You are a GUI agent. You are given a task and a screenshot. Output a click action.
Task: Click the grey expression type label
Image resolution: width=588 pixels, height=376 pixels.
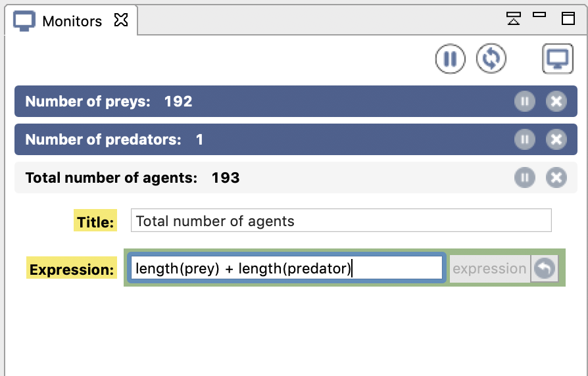pyautogui.click(x=489, y=268)
